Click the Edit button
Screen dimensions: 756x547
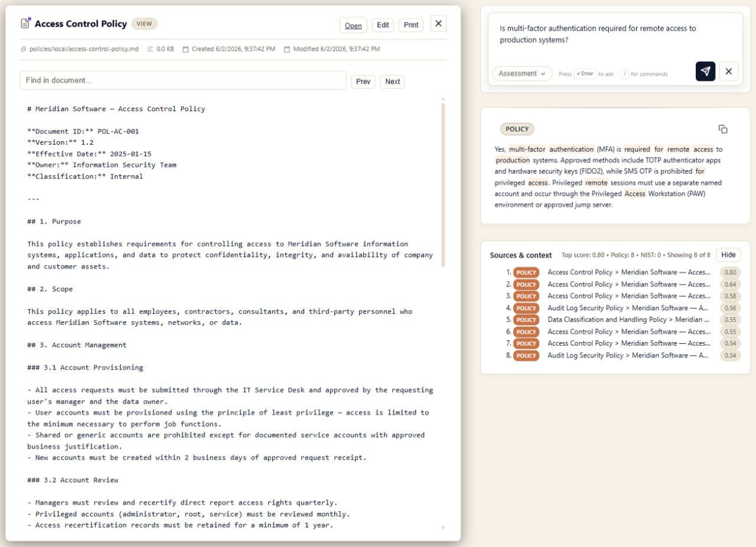click(383, 25)
